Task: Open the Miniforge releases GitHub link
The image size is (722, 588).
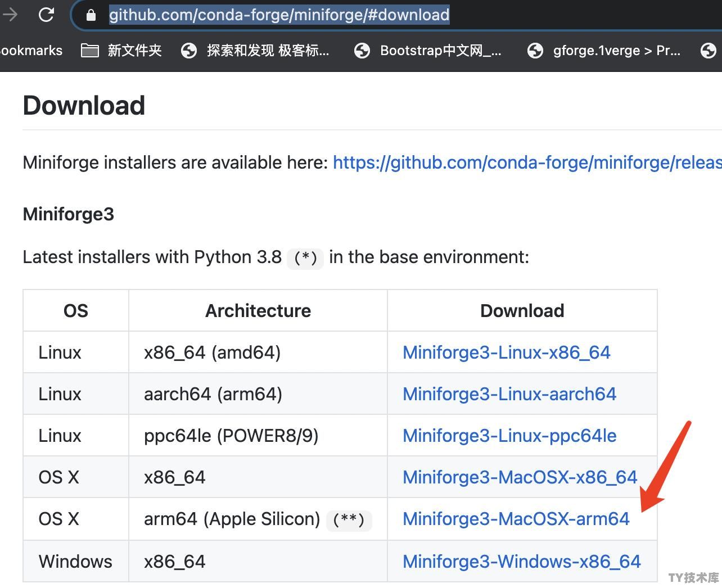Action: tap(527, 162)
